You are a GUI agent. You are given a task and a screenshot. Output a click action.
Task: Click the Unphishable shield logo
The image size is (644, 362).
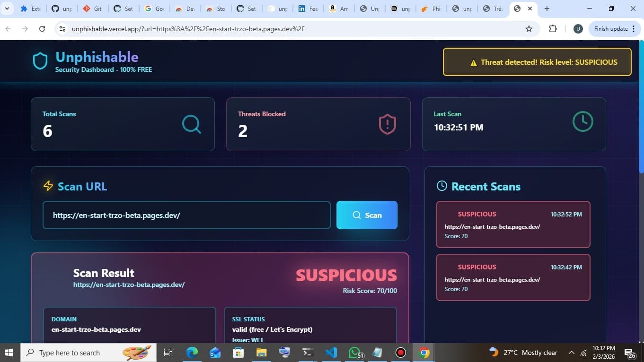(x=40, y=60)
